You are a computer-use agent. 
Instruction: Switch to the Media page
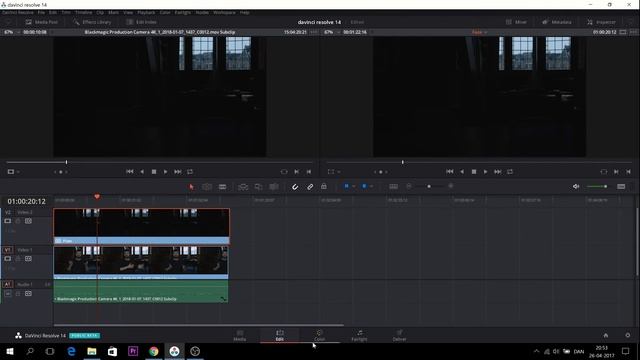pos(240,336)
